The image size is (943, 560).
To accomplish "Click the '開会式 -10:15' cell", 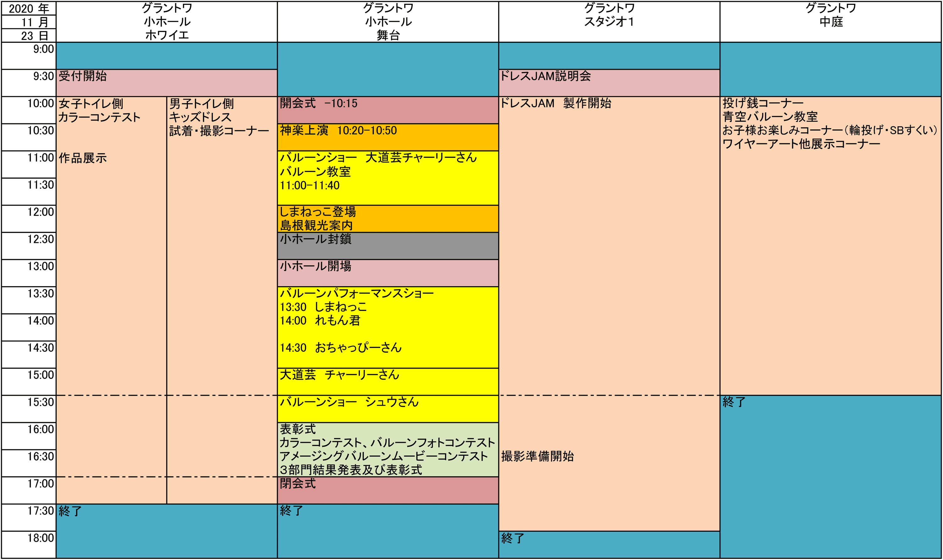I will pos(388,110).
